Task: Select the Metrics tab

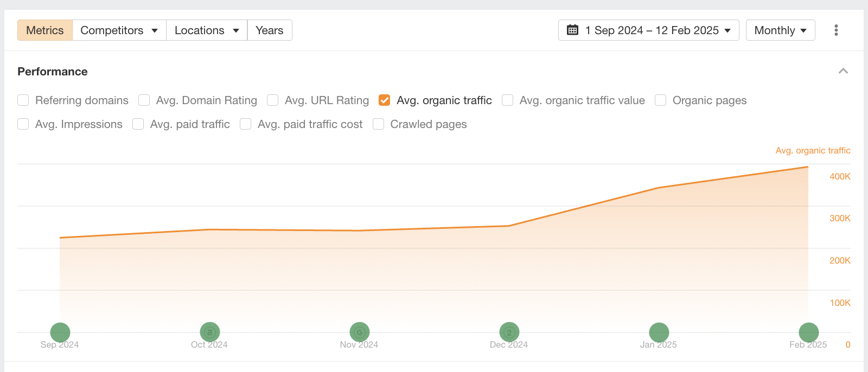Action: point(44,30)
